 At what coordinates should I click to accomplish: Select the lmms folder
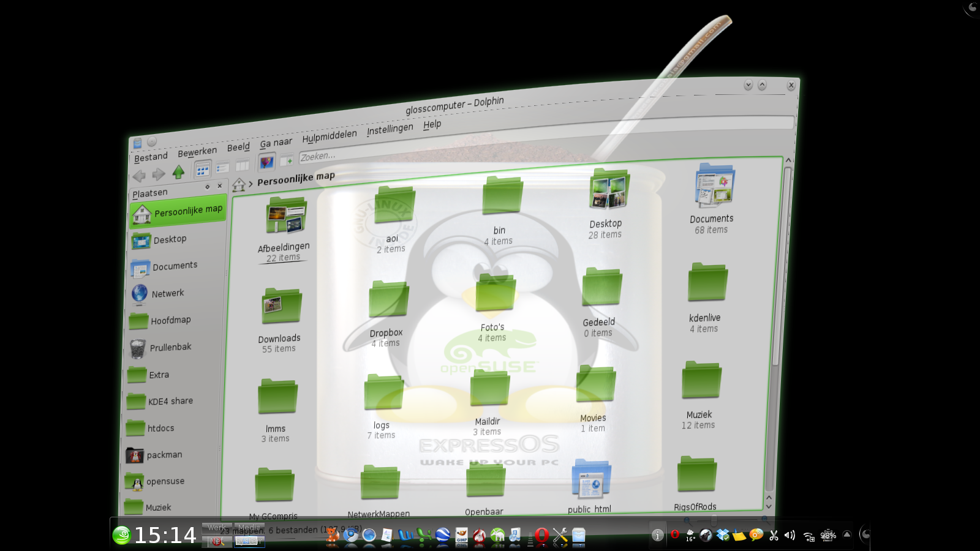coord(276,411)
